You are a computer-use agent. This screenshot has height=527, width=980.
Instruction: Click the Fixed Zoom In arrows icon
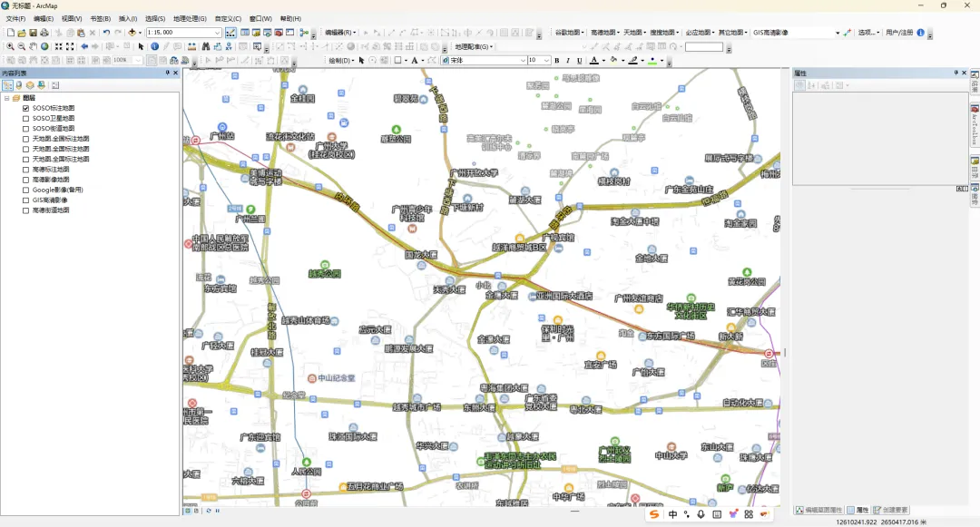(59, 46)
